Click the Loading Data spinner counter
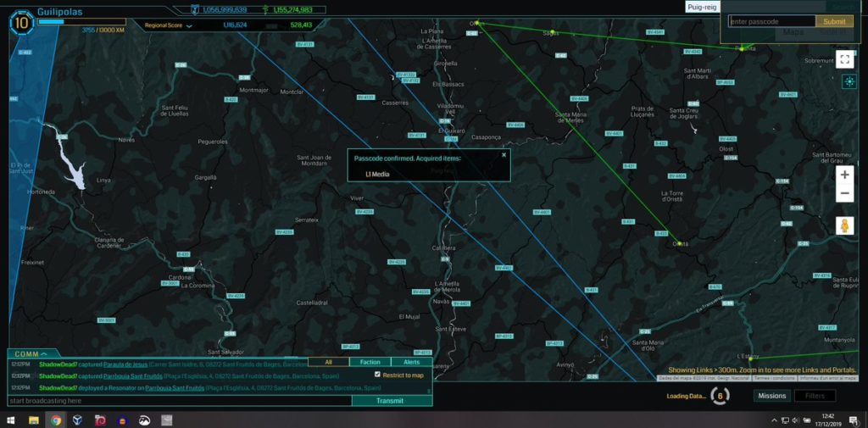 pyautogui.click(x=720, y=395)
